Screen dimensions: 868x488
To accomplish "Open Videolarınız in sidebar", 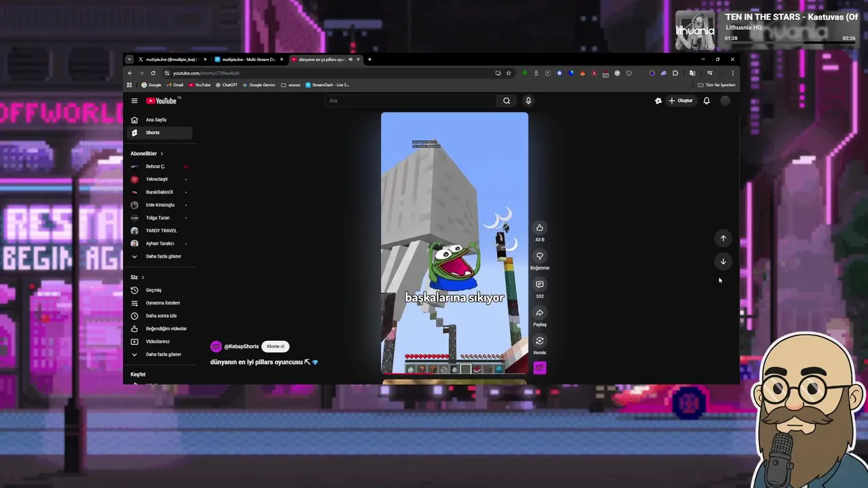I will [160, 342].
